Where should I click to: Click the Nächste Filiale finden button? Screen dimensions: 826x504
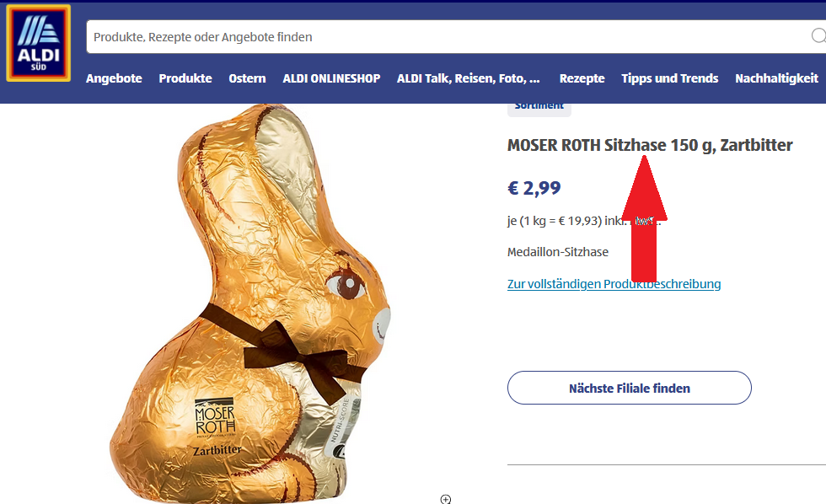pyautogui.click(x=630, y=389)
